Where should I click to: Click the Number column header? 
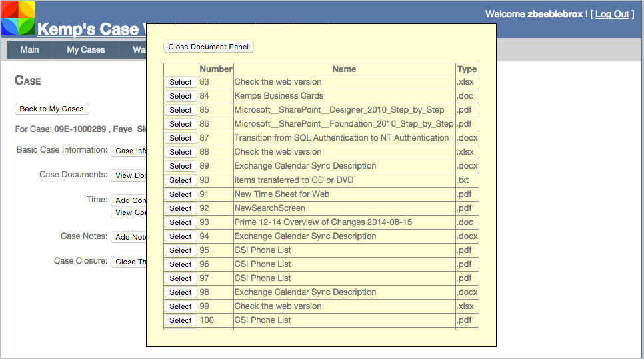tap(216, 69)
